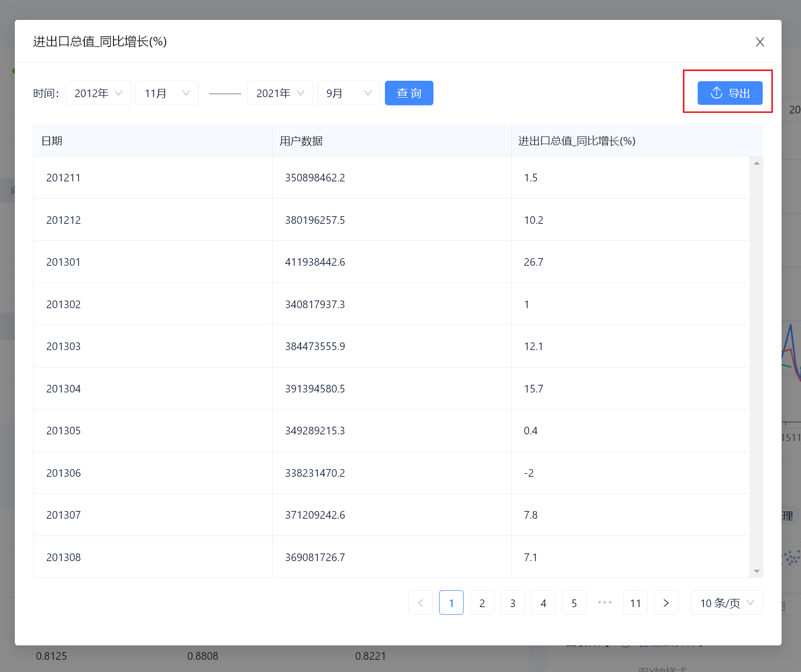Viewport: 801px width, 672px height.
Task: Click growth value 26.7
Action: tap(534, 262)
